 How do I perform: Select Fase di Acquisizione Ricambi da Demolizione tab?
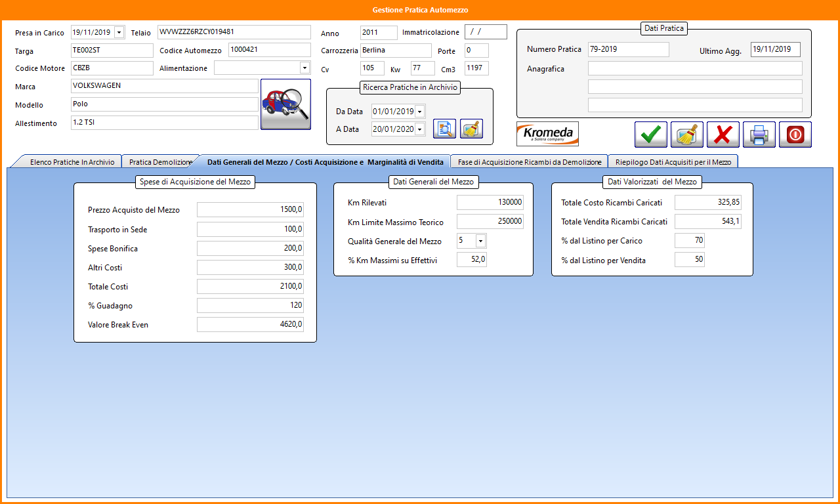pyautogui.click(x=530, y=161)
